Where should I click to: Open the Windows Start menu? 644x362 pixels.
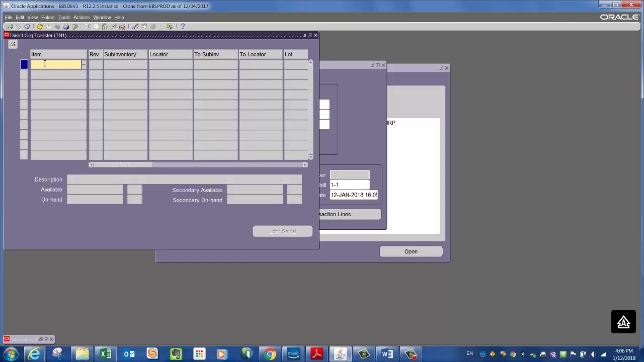(11, 354)
